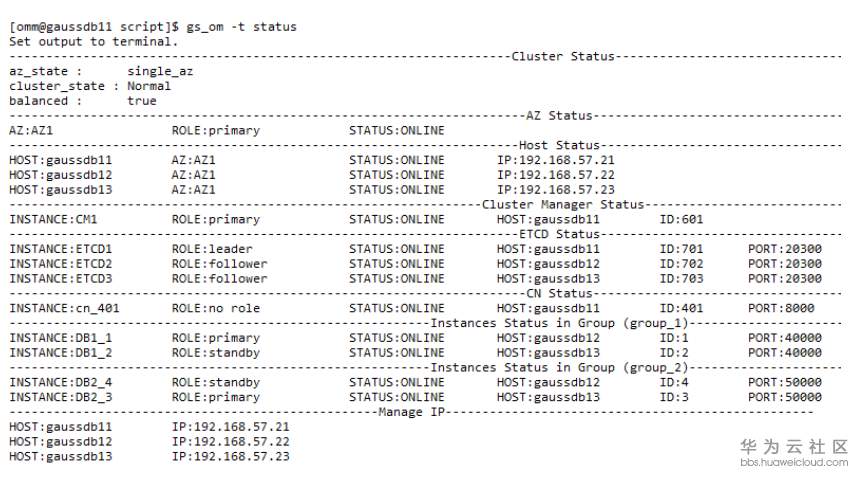Image resolution: width=862 pixels, height=477 pixels.
Task: Select the balanced true value
Action: 142,101
